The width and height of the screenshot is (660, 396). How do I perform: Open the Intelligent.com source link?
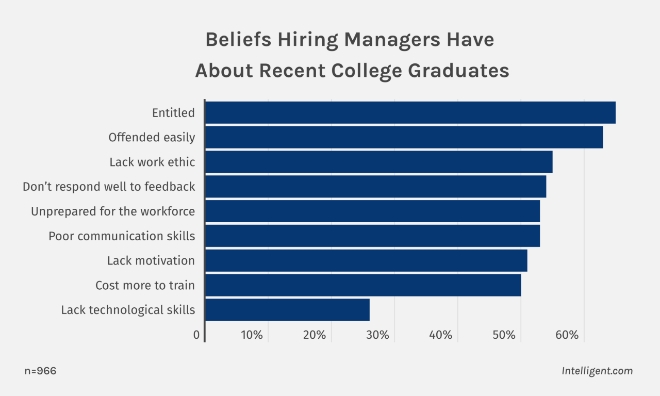click(x=597, y=371)
